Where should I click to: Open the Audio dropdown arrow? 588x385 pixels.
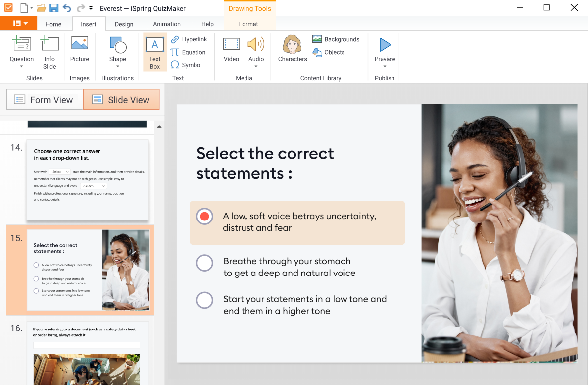click(256, 66)
